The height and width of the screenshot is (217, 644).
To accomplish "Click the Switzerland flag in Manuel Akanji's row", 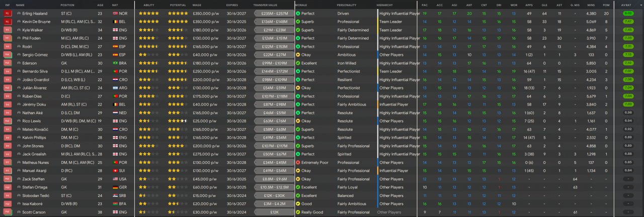I will coord(114,171).
